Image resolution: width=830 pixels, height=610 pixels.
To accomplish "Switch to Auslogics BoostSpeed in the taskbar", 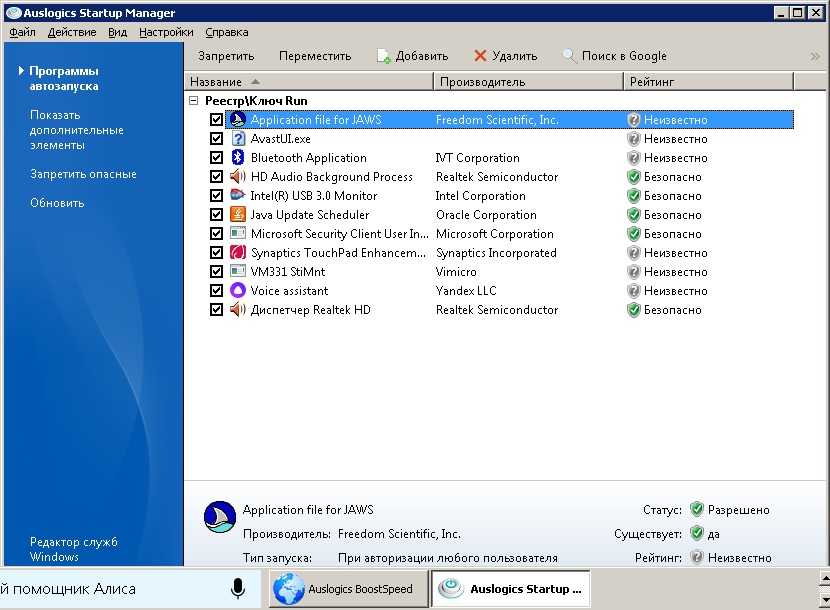I will 346,589.
